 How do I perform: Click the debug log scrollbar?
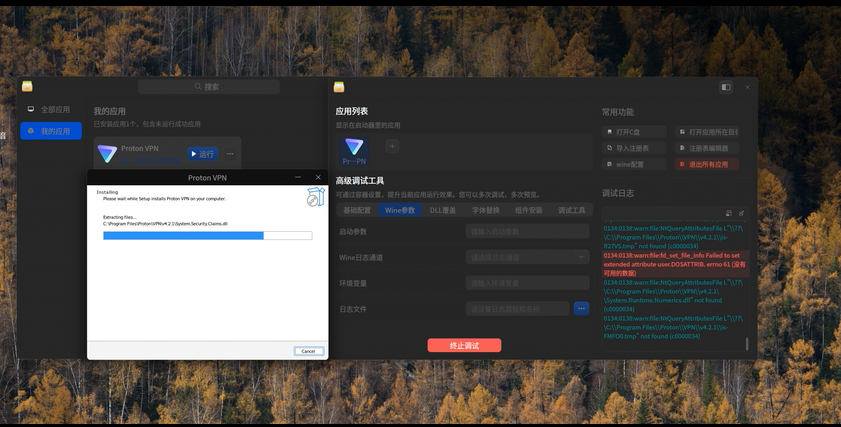[x=747, y=344]
